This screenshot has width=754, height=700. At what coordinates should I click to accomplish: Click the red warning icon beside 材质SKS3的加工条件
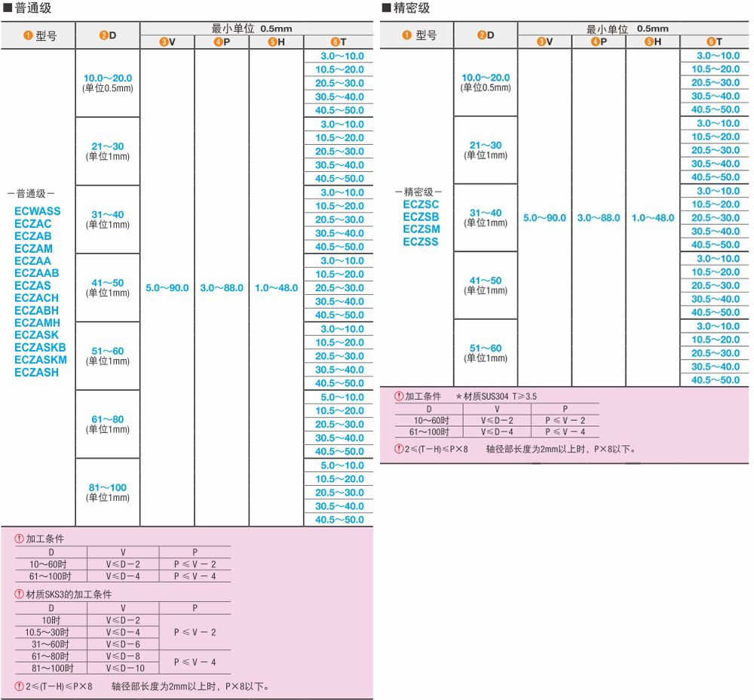point(20,594)
